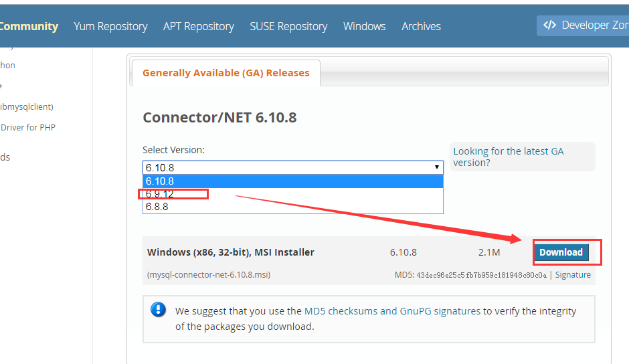
Task: Open the Archives nav item
Action: 421,26
